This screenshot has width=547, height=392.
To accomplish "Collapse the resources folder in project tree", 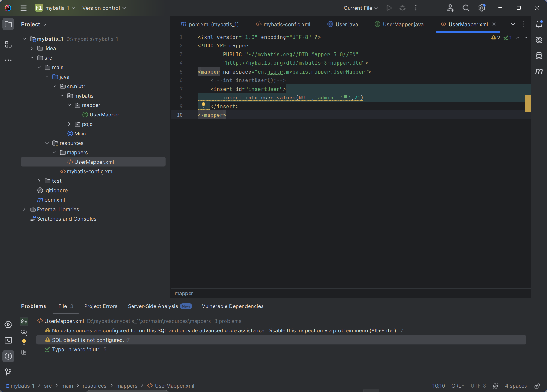I will pos(47,143).
